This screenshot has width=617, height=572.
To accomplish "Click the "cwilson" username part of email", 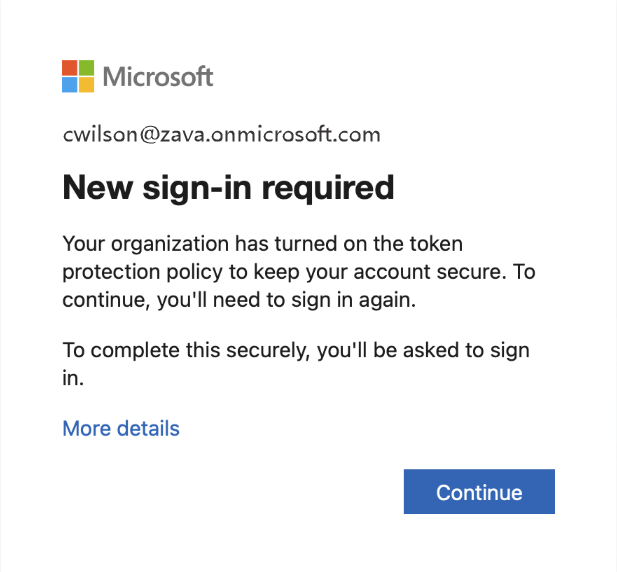I will pyautogui.click(x=95, y=135).
